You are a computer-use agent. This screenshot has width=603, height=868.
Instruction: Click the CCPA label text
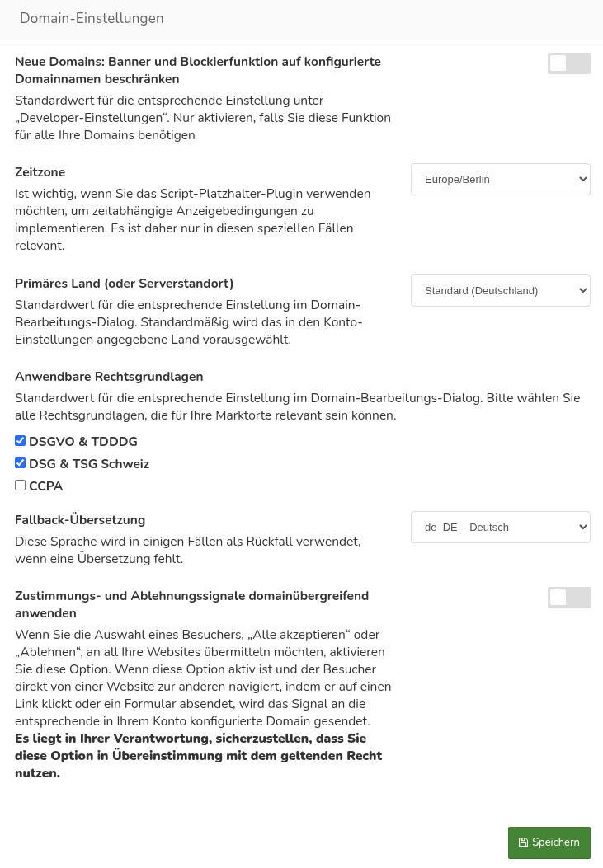(x=45, y=486)
